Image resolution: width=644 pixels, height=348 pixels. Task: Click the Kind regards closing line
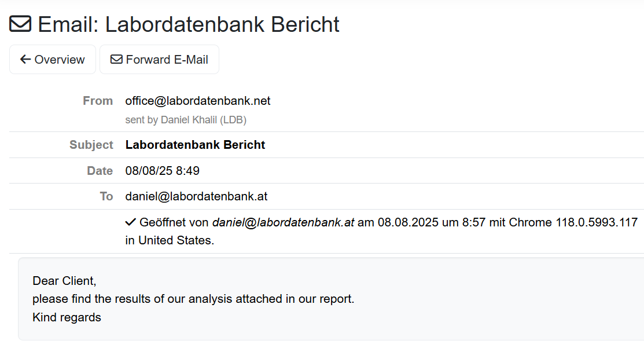67,317
